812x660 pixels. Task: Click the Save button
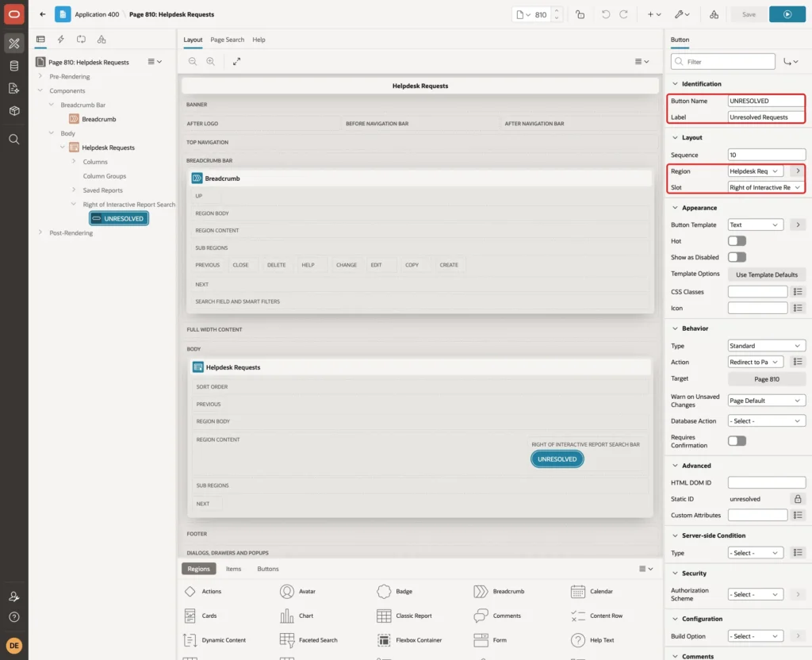[749, 14]
